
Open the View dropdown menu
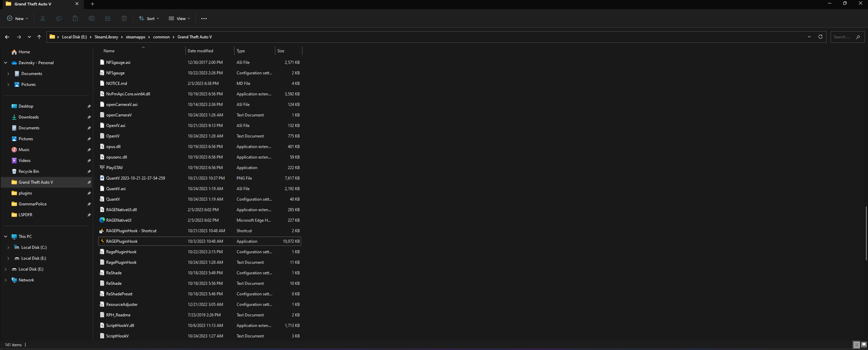point(180,19)
